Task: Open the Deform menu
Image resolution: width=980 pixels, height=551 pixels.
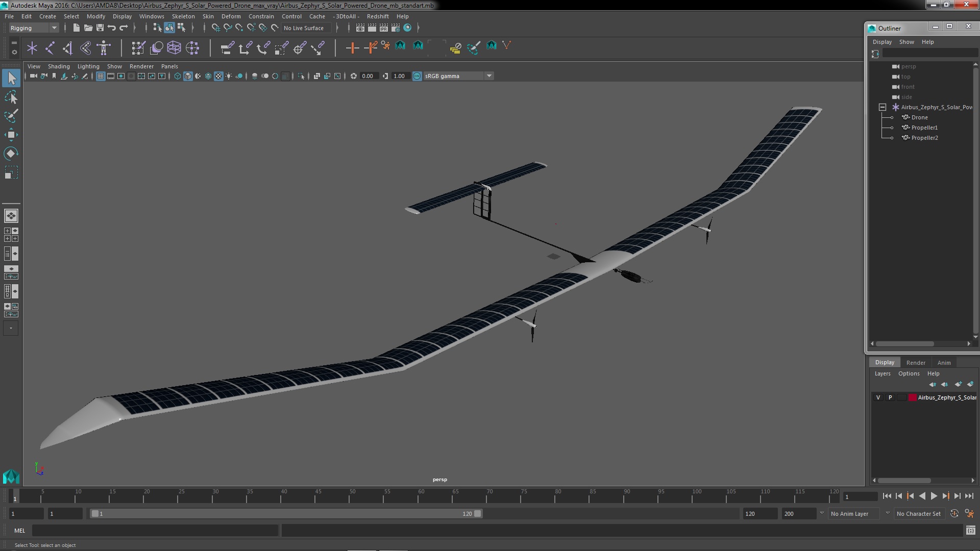Action: point(231,16)
